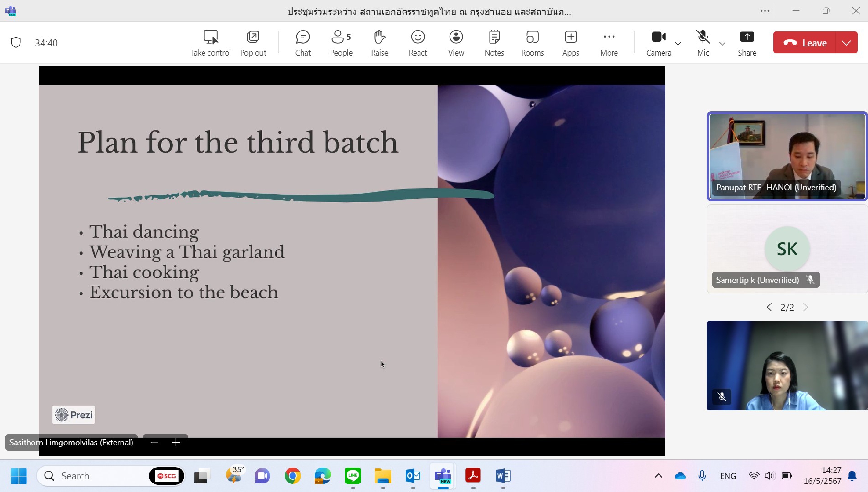
Task: Select Samertip k participant tile
Action: pos(787,249)
